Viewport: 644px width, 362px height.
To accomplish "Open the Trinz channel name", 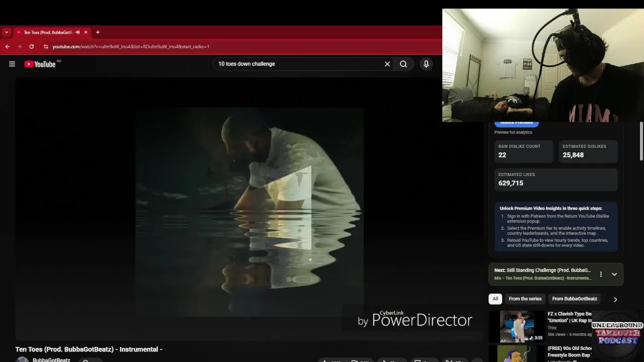I will 552,328.
